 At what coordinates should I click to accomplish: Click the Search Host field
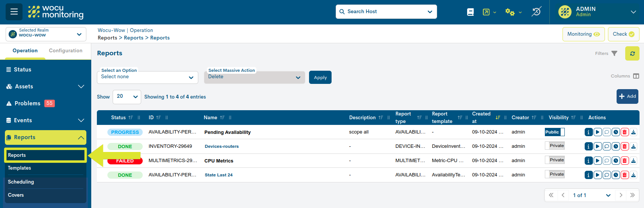[386, 12]
